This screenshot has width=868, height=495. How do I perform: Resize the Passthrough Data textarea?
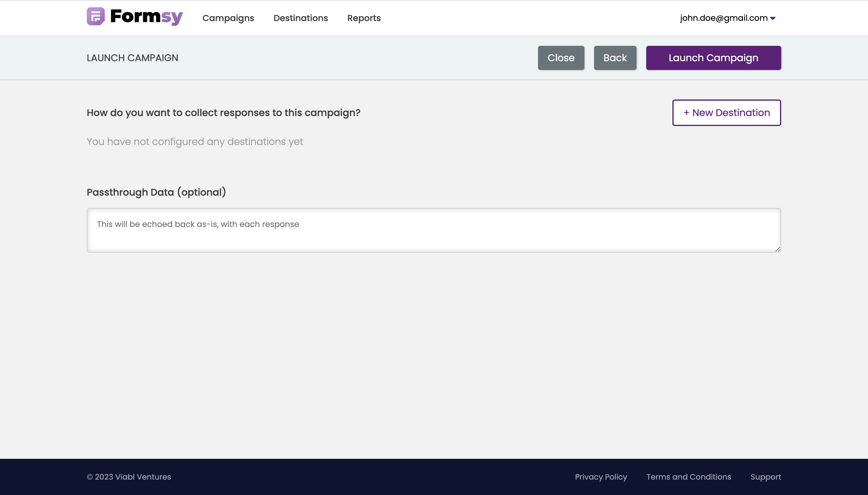tap(777, 249)
